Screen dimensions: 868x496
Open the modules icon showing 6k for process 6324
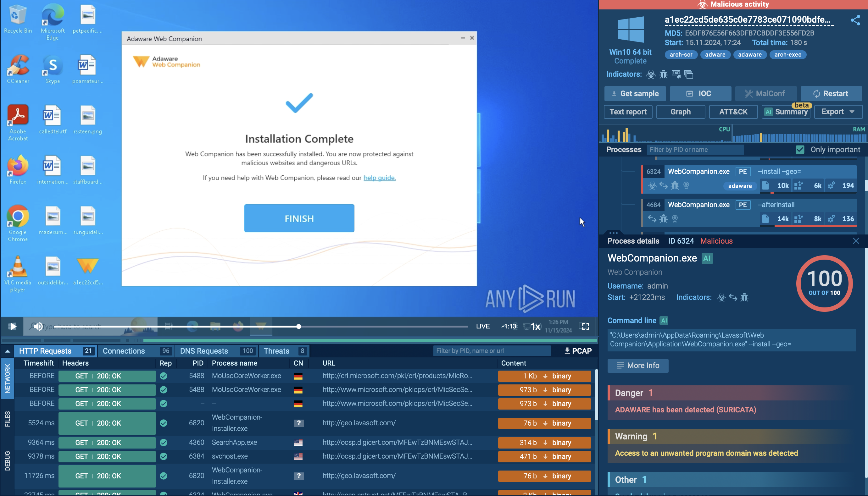(799, 186)
